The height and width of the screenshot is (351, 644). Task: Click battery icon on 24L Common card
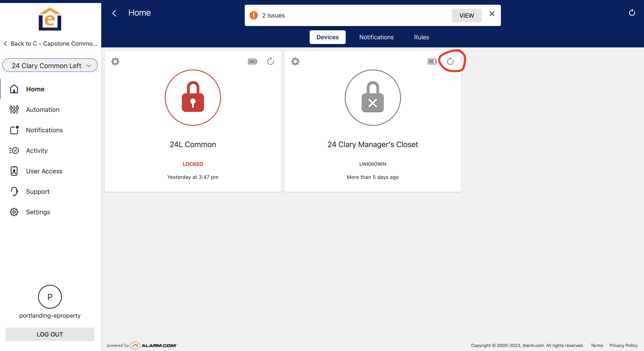pyautogui.click(x=252, y=61)
